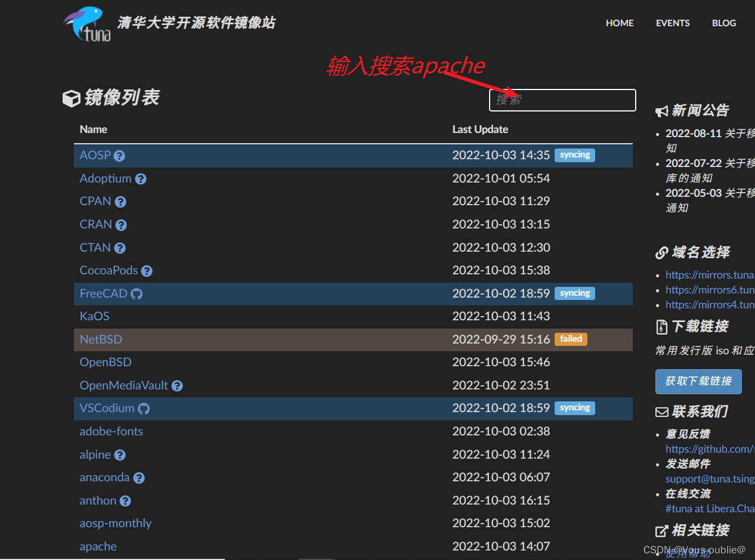This screenshot has width=755, height=560.
Task: Click the external-link icon beside 相关链接
Action: [x=661, y=531]
